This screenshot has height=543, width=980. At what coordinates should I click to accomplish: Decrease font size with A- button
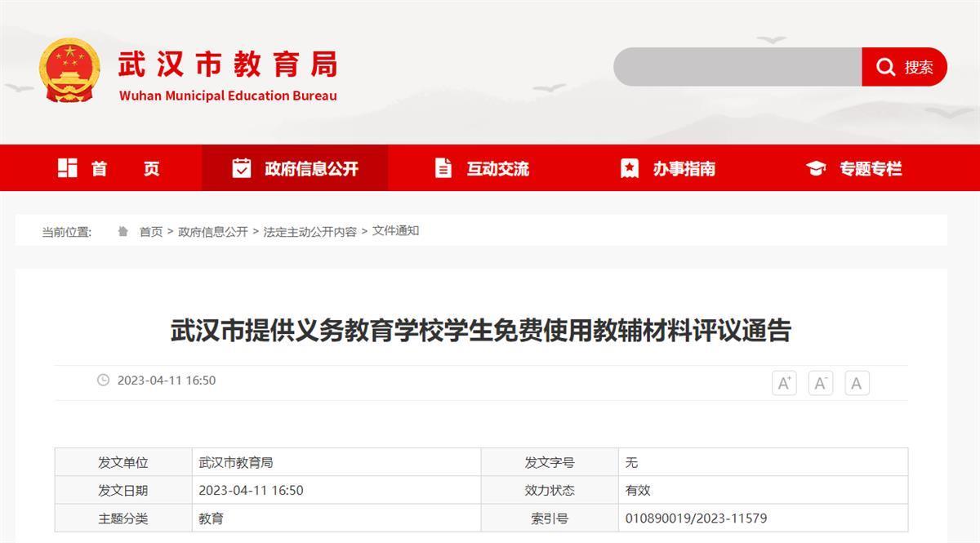(x=821, y=383)
